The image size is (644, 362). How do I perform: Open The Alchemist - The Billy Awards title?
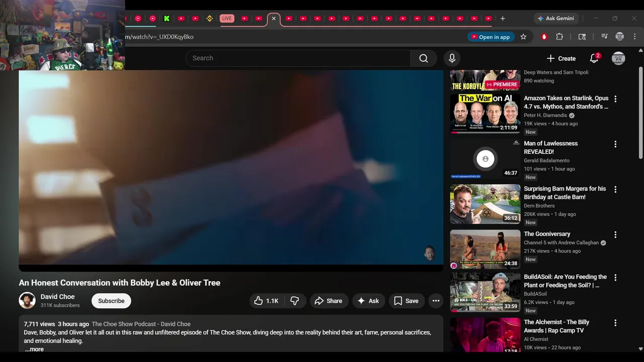tap(556, 326)
